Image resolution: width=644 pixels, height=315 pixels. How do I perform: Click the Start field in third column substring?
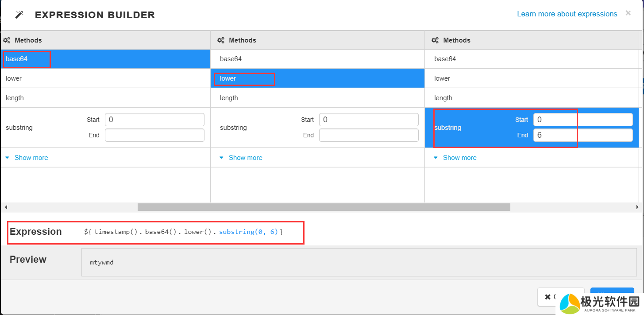pos(582,120)
